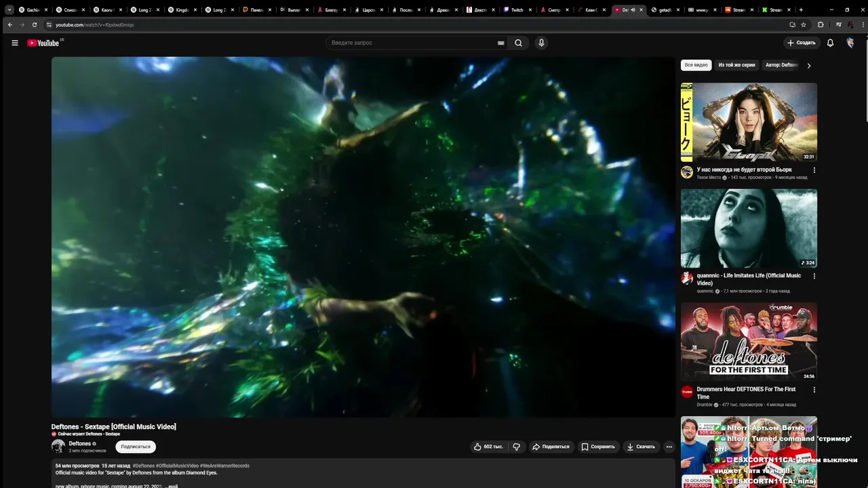This screenshot has height=488, width=868.
Task: Expand the video description with ...ещё
Action: pyautogui.click(x=171, y=486)
